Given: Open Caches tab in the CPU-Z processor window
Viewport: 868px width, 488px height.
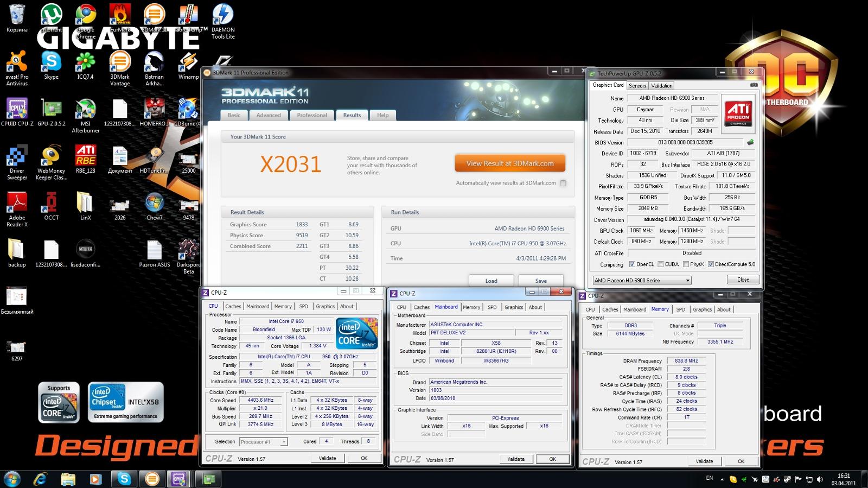Looking at the screenshot, I should (x=233, y=306).
